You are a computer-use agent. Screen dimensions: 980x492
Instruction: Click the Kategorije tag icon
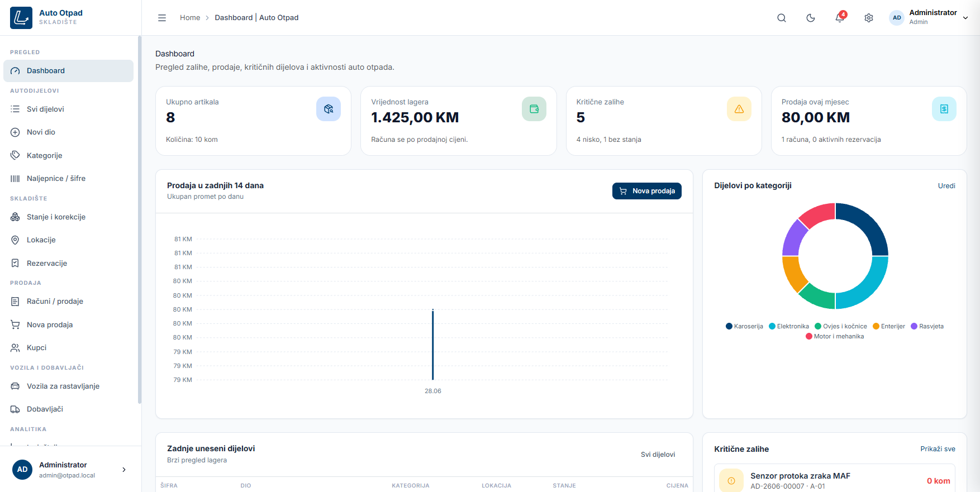tap(15, 156)
